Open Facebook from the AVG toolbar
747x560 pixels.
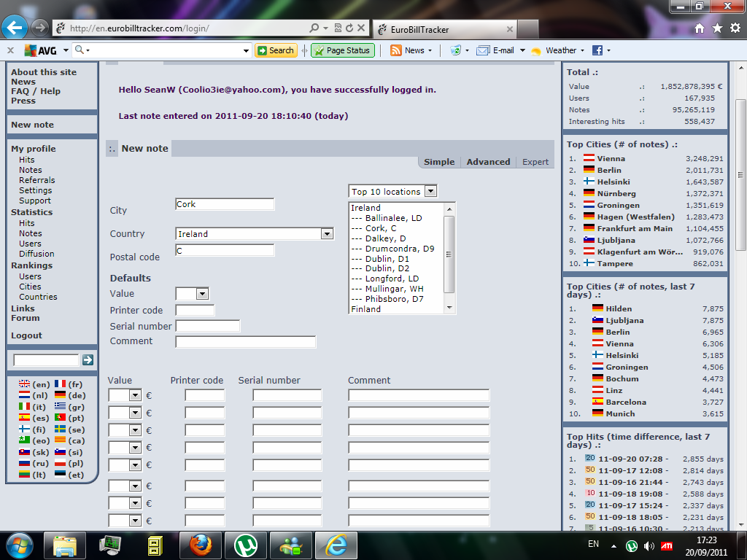click(600, 50)
